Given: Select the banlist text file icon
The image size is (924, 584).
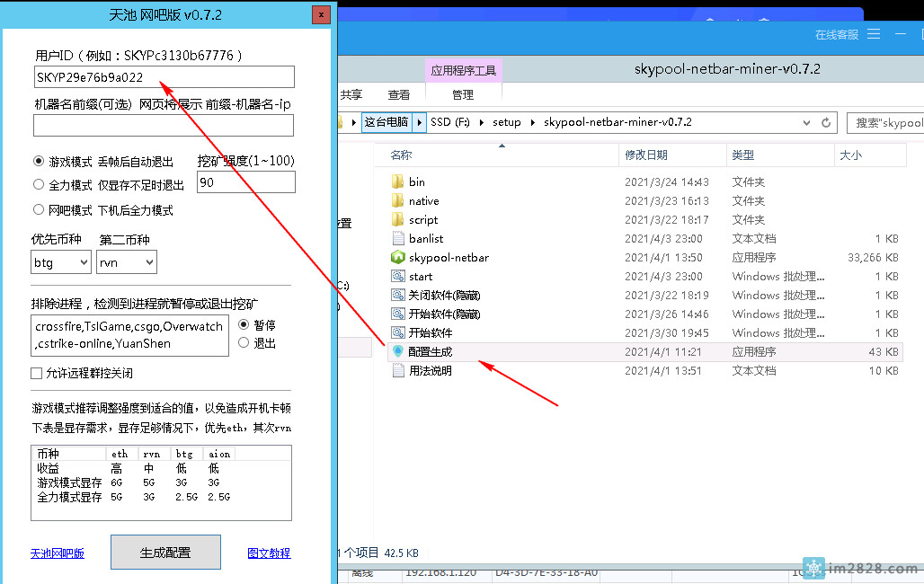Looking at the screenshot, I should click(x=398, y=238).
